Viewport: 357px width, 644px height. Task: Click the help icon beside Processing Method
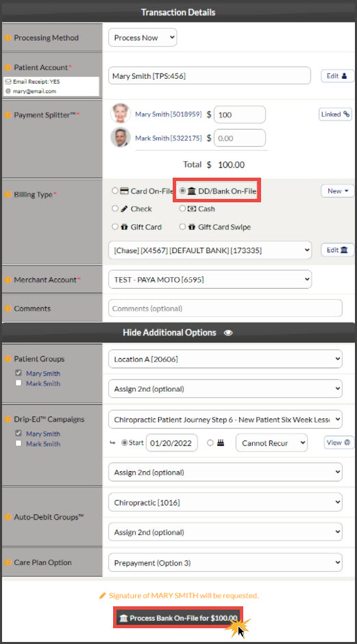click(x=8, y=38)
